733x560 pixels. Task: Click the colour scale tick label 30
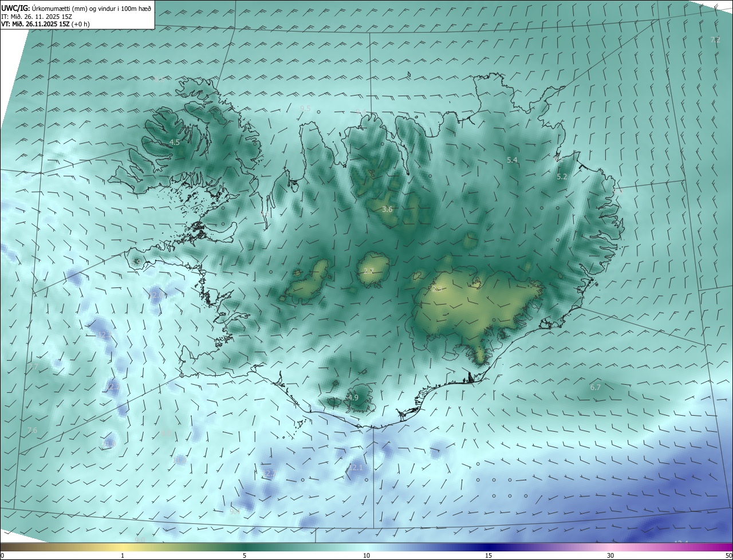point(610,555)
